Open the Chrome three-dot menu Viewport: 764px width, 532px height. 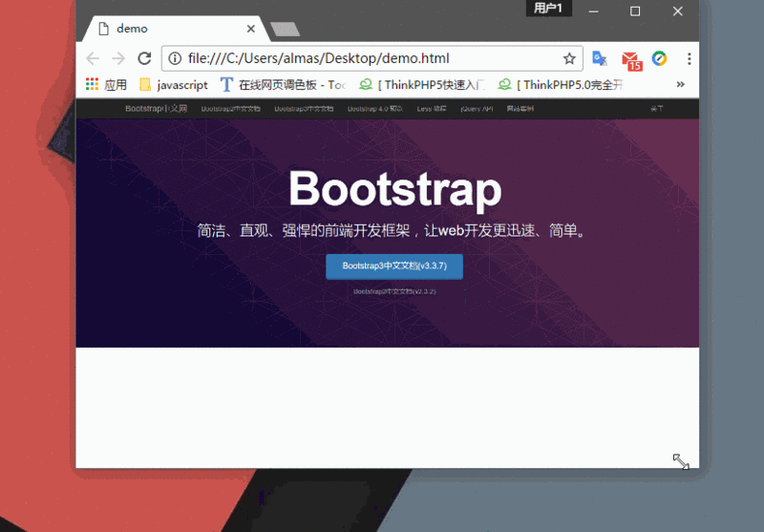689,58
